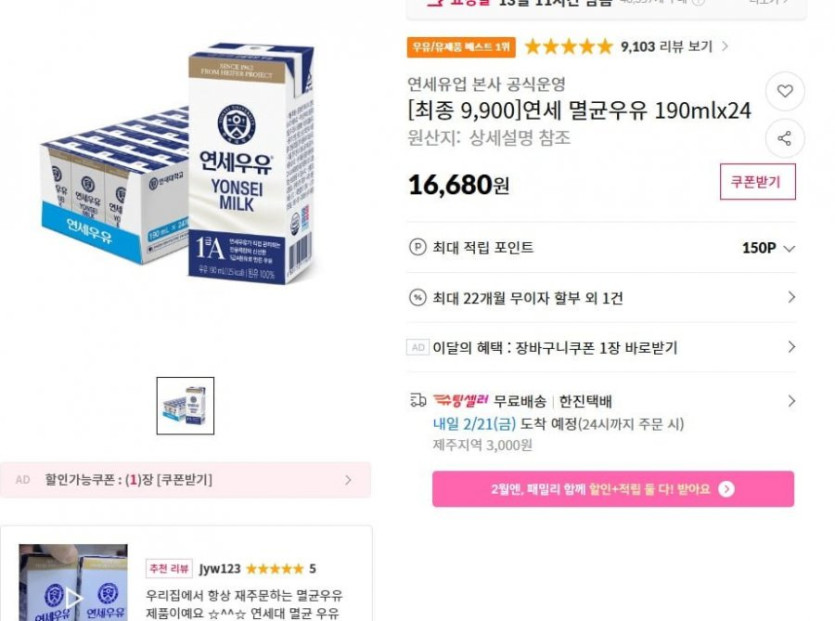
Task: Expand the shipping information chevron
Action: coord(791,401)
